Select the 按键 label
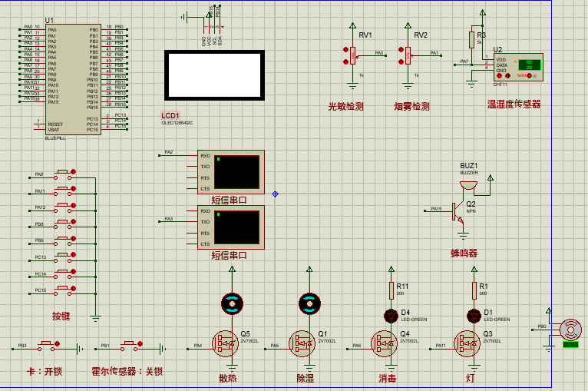The width and height of the screenshot is (588, 391). pyautogui.click(x=61, y=316)
